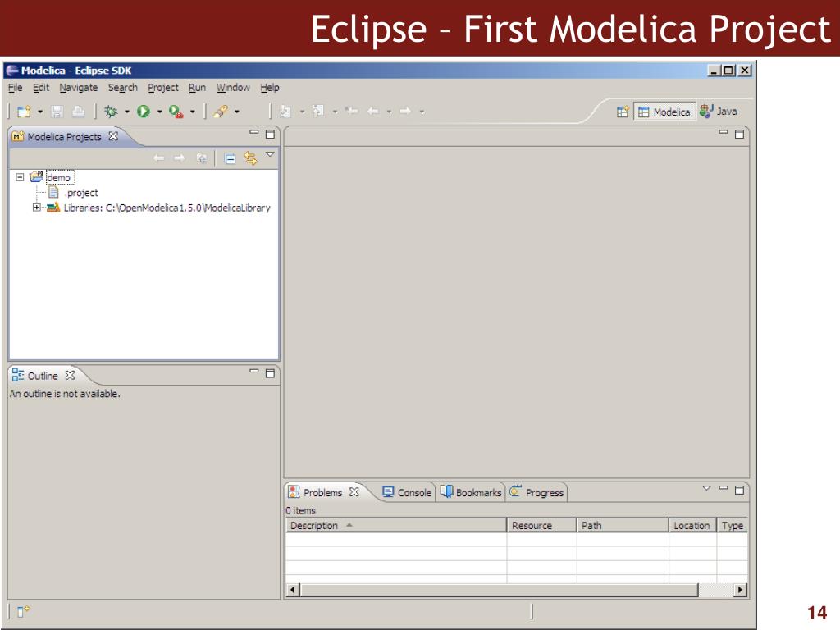Image resolution: width=840 pixels, height=630 pixels.
Task: Open the New wizard dropdown arrow
Action: 40,112
